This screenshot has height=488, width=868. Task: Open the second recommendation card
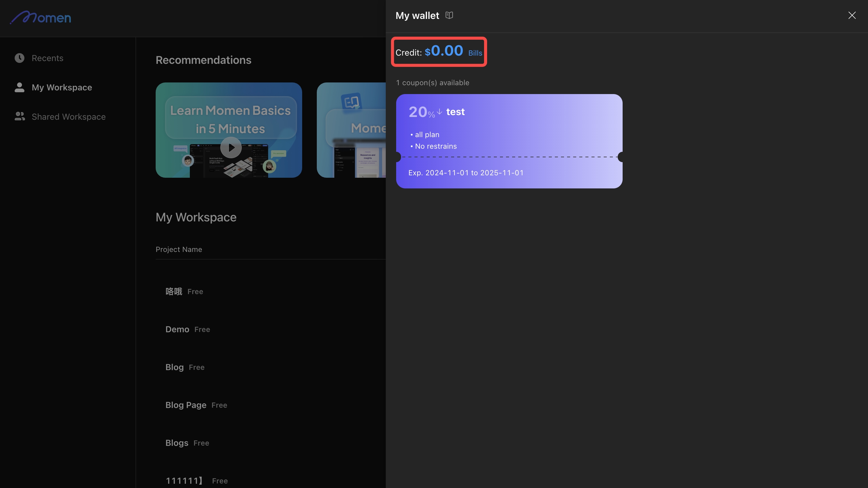(351, 130)
